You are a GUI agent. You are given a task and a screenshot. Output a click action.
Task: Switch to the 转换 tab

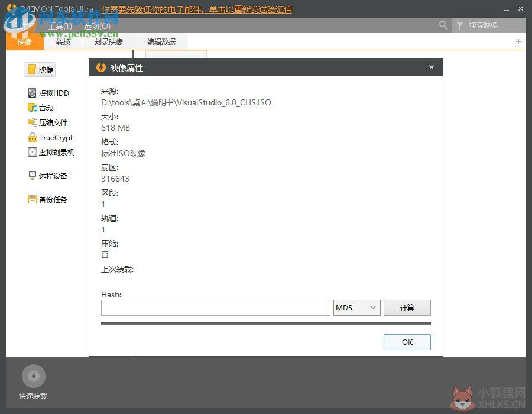[63, 42]
